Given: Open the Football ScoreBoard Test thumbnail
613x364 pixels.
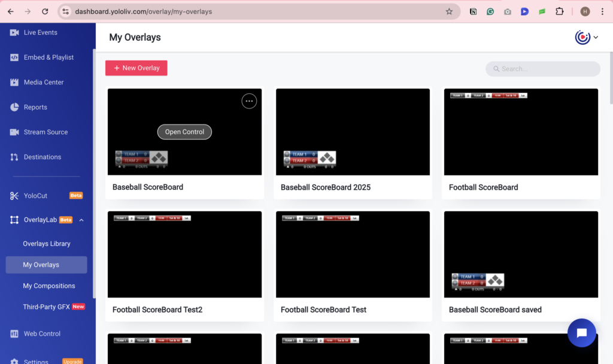Looking at the screenshot, I should point(353,254).
